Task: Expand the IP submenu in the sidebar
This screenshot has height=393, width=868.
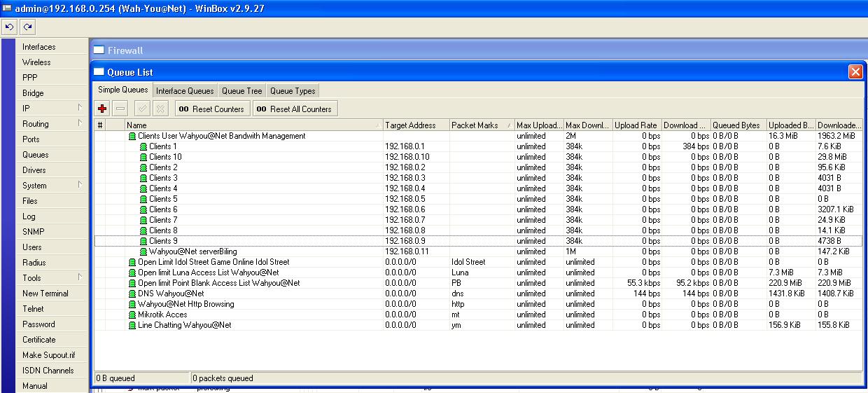Action: pyautogui.click(x=52, y=109)
